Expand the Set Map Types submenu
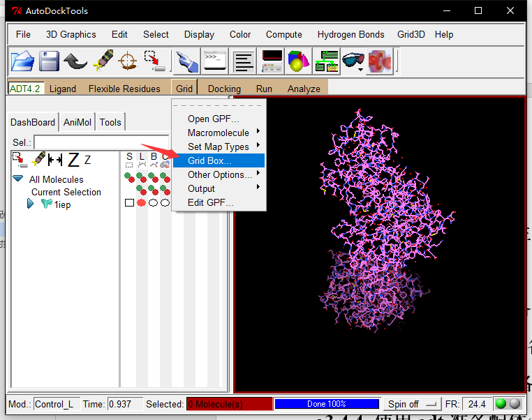Viewport: 532px width, 420px height. click(x=219, y=147)
